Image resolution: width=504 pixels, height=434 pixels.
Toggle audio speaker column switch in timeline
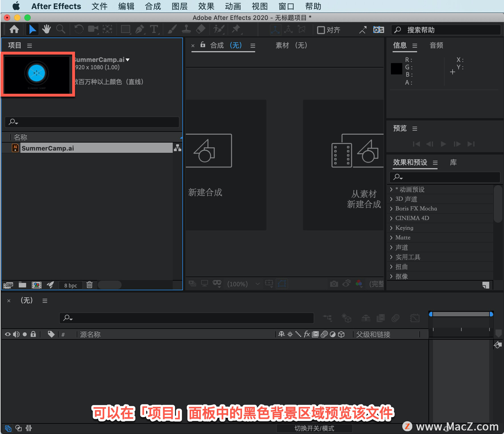pos(16,334)
